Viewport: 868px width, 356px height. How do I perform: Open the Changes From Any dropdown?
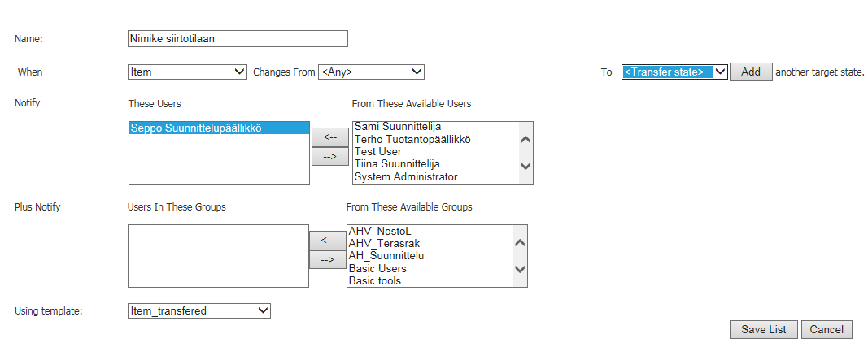click(371, 72)
